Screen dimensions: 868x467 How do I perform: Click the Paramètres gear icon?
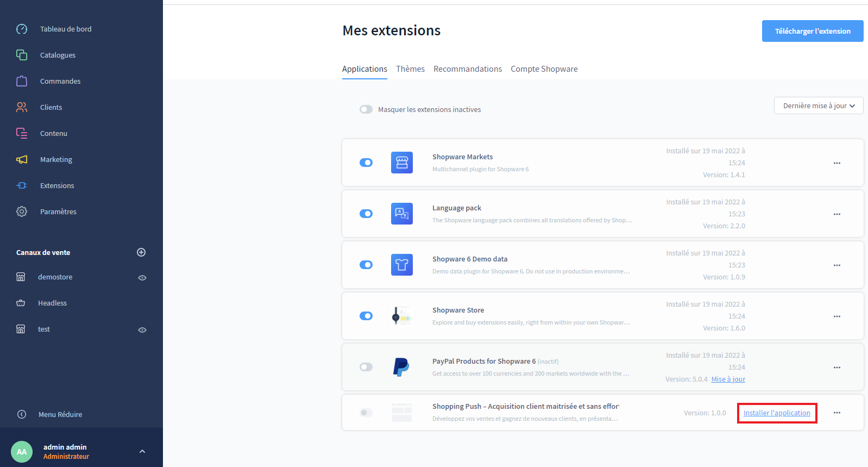(x=22, y=211)
